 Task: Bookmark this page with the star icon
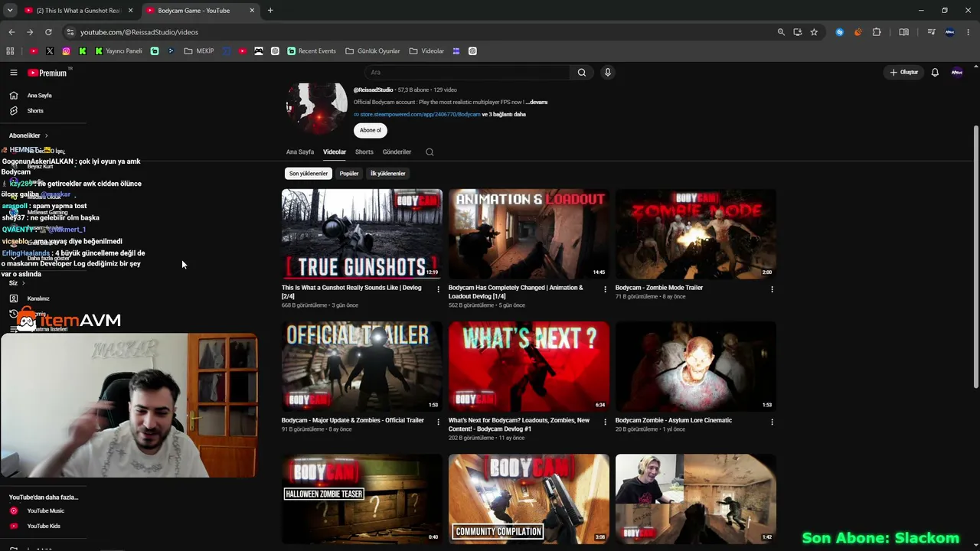[814, 32]
